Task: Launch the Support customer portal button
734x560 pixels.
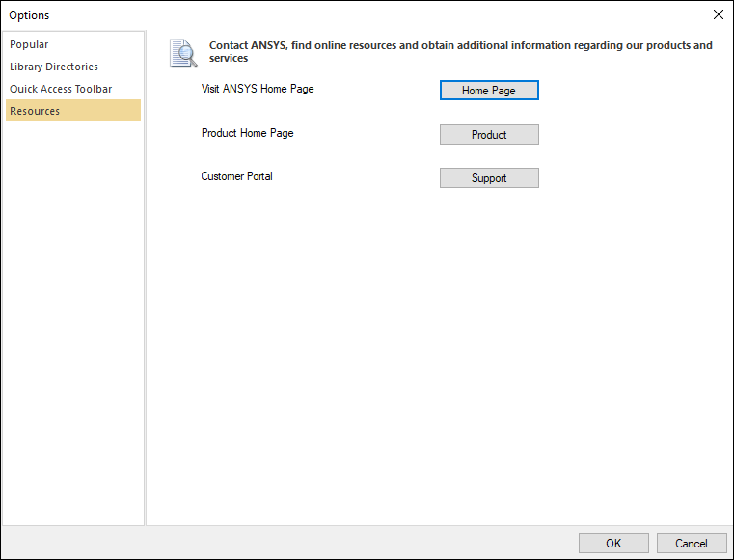Action: 489,177
